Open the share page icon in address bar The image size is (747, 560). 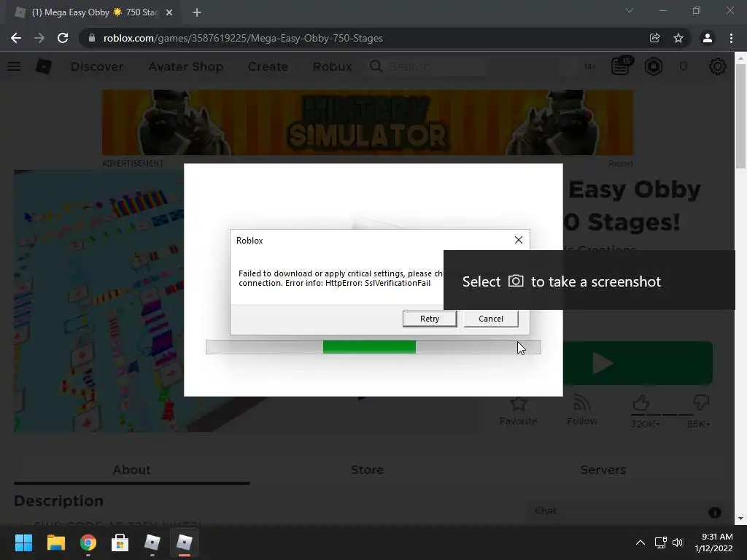654,38
